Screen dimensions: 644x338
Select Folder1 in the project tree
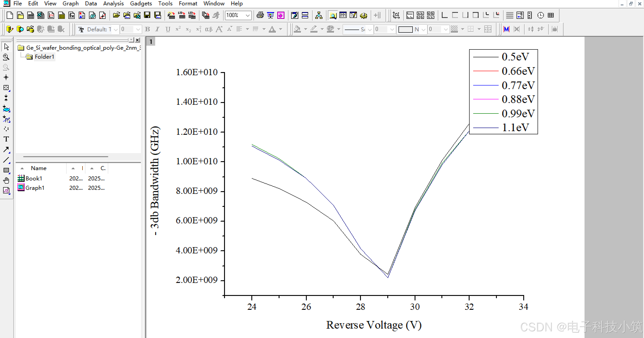click(x=44, y=57)
